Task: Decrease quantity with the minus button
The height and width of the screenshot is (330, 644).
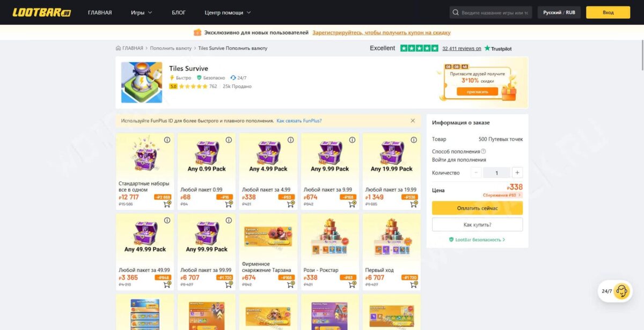Action: tap(476, 173)
